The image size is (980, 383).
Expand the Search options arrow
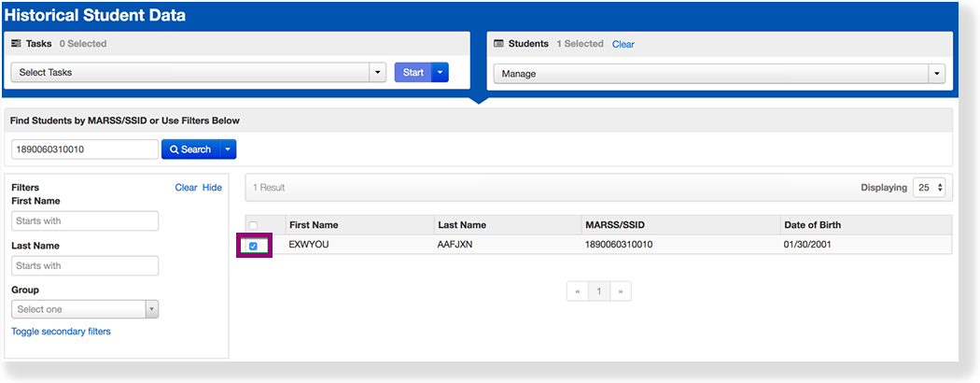[227, 149]
